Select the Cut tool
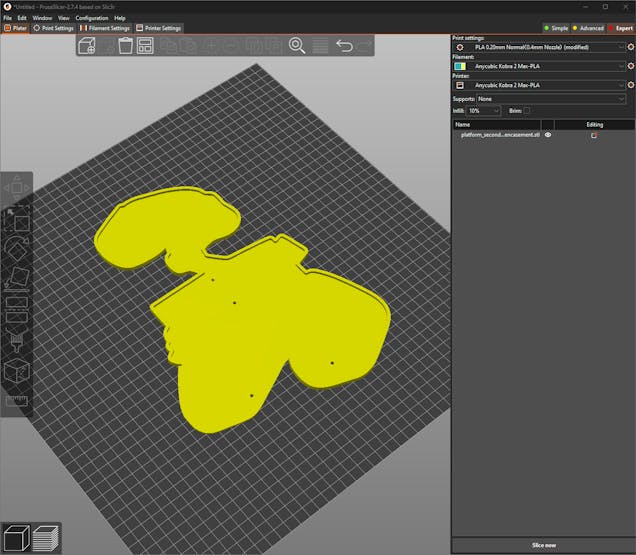Screen dimensions: 636x555 coord(17,309)
